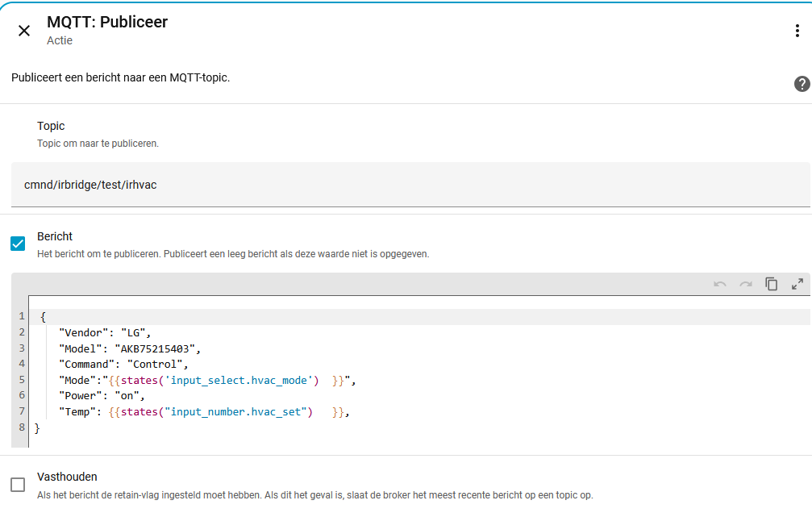
Task: Uncheck the Bericht checkbox
Action: [18, 244]
